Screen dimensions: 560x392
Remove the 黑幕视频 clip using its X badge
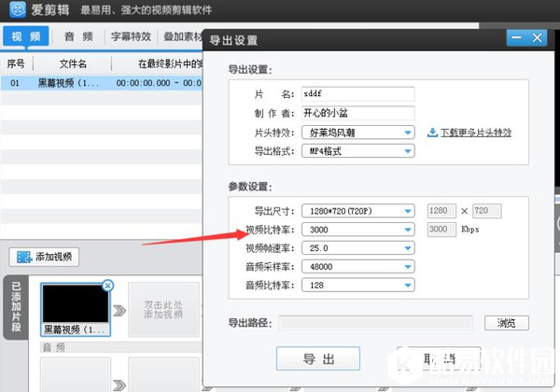(x=106, y=286)
